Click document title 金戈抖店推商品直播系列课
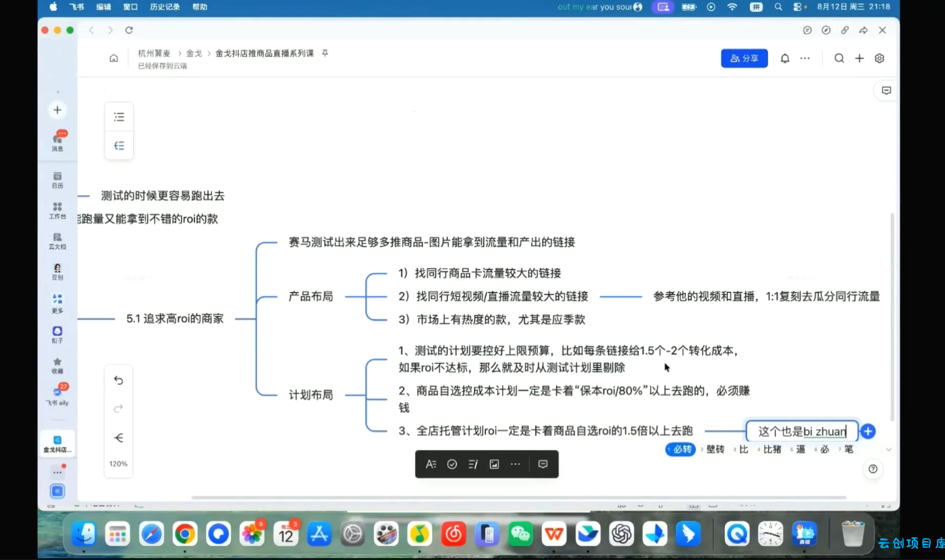Image resolution: width=945 pixels, height=560 pixels. point(265,53)
